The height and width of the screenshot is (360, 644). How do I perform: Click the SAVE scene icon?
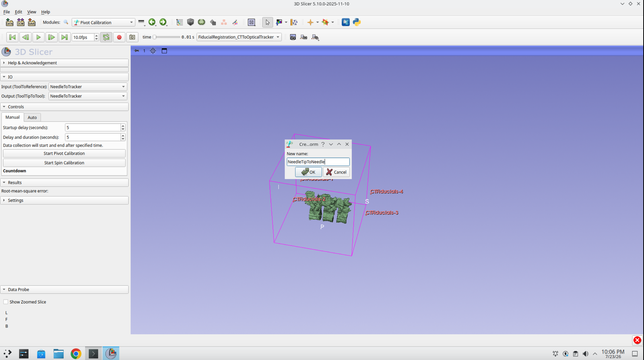click(x=31, y=23)
